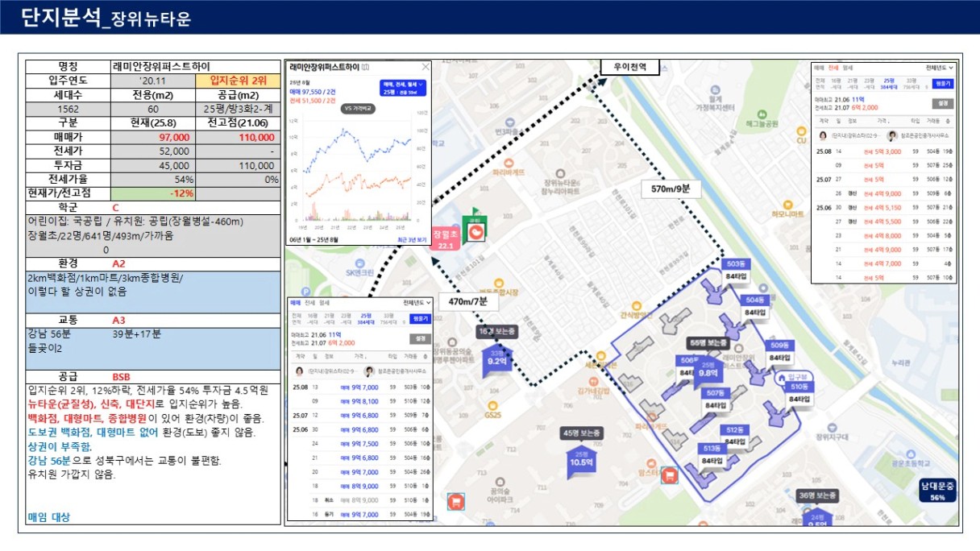
Task: Click the -12% 현재가/전고점 cell
Action: click(154, 193)
